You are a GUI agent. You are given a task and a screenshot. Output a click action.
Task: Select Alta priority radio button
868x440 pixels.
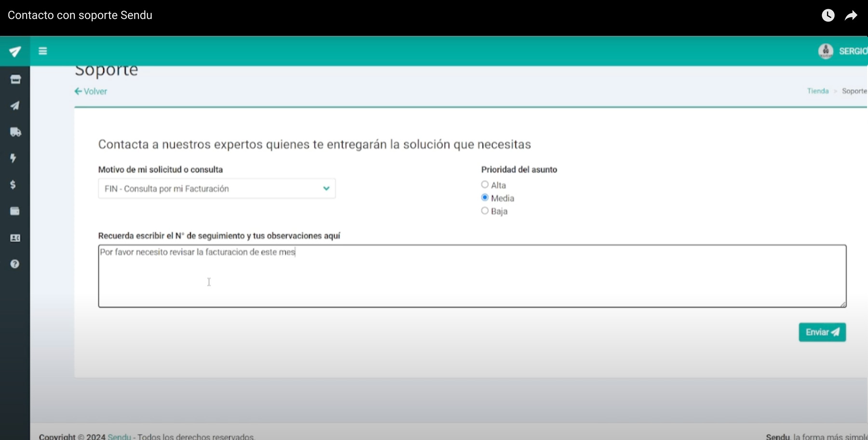click(x=485, y=185)
